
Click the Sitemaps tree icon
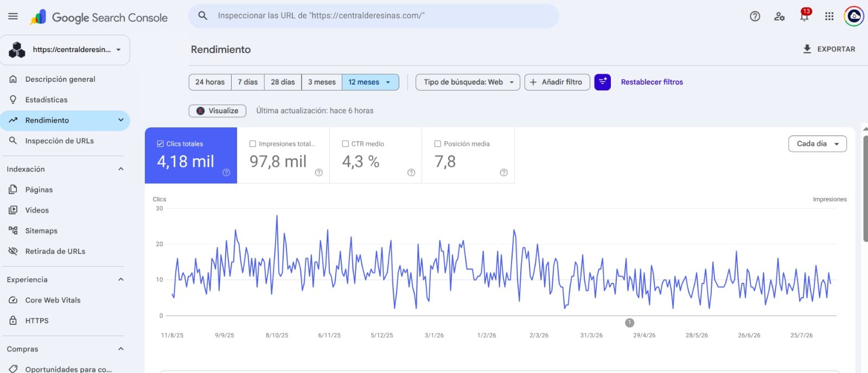(13, 230)
